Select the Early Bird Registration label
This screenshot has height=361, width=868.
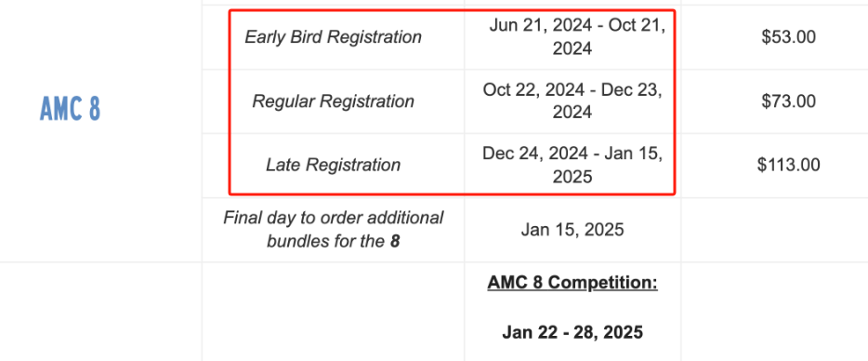(334, 37)
